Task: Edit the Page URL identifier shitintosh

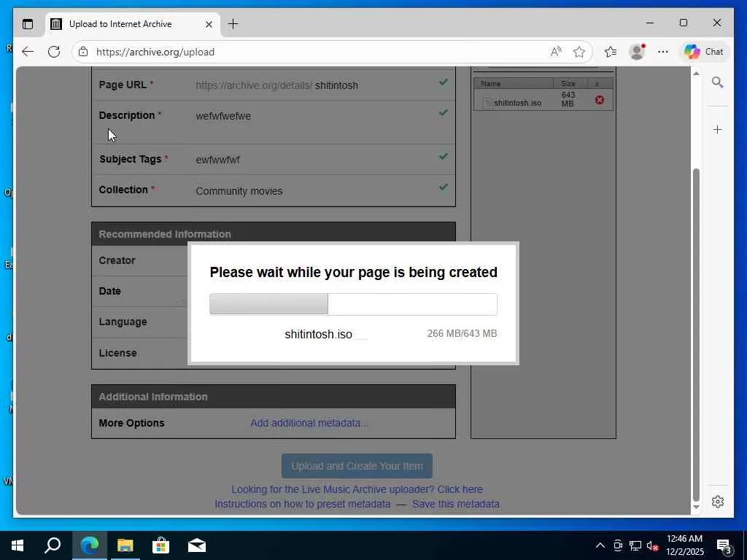Action: click(x=336, y=85)
